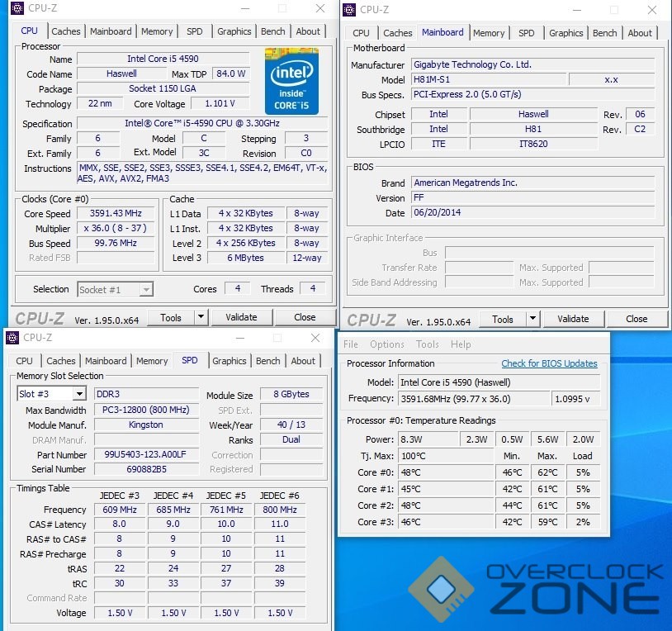Open the Memory tab in the Mainboard window

click(x=488, y=33)
